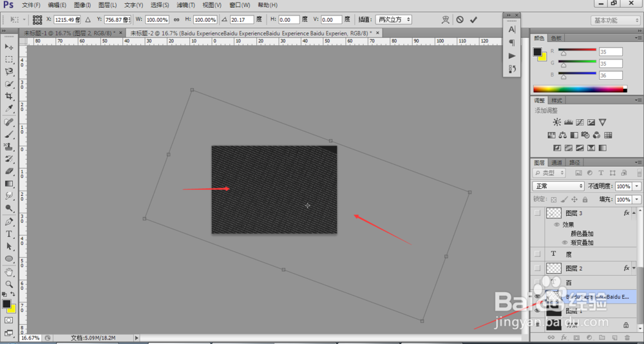Open the 滤镜(T) menu
644x344 pixels.
pyautogui.click(x=185, y=5)
